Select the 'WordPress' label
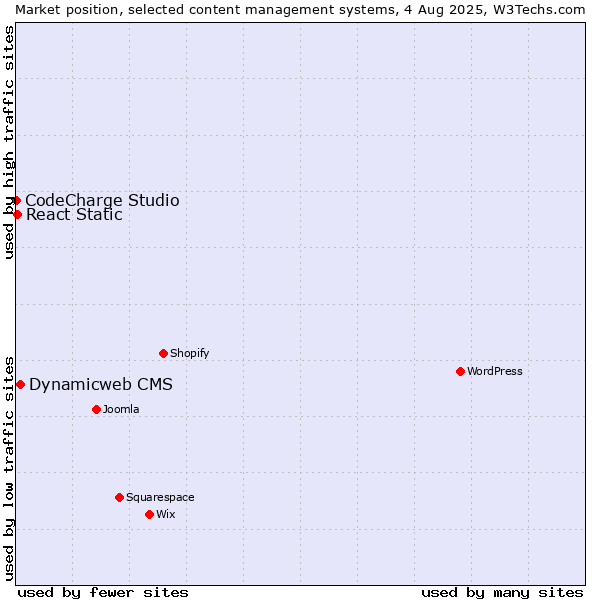Viewport: 600px width, 600px height. pos(495,371)
